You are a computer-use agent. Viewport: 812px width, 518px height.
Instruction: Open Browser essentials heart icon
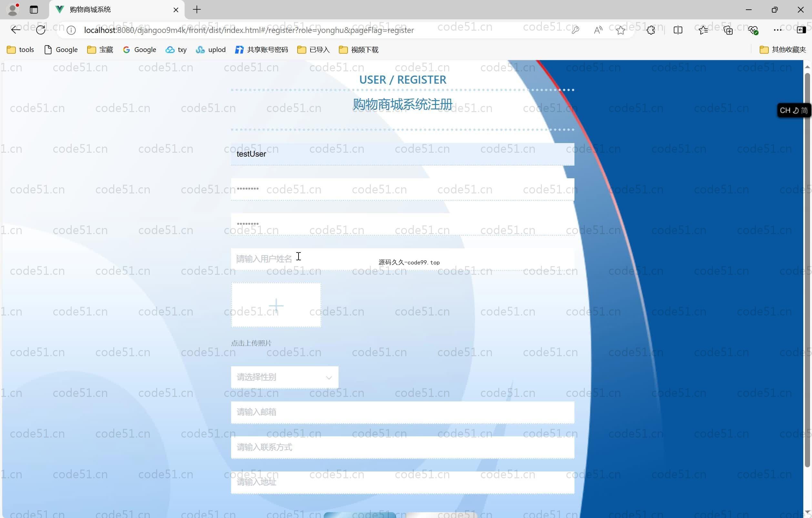coord(753,30)
